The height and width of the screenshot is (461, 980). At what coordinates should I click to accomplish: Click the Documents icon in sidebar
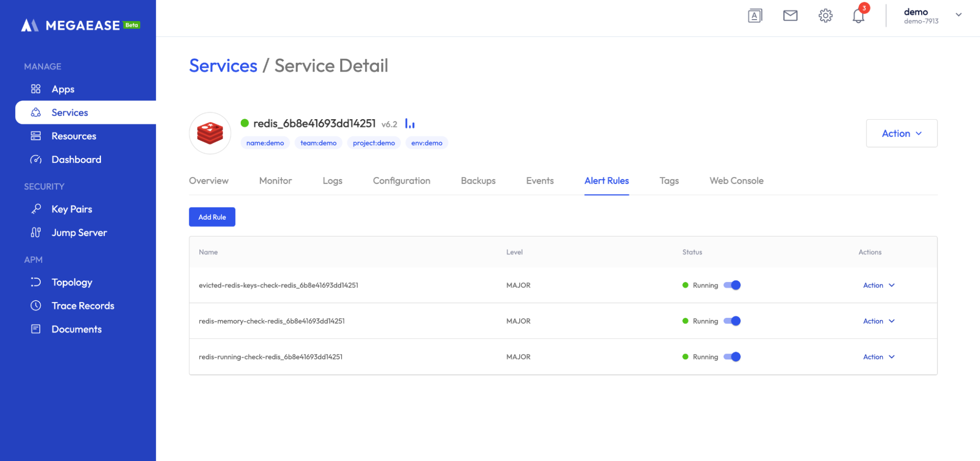click(x=36, y=329)
